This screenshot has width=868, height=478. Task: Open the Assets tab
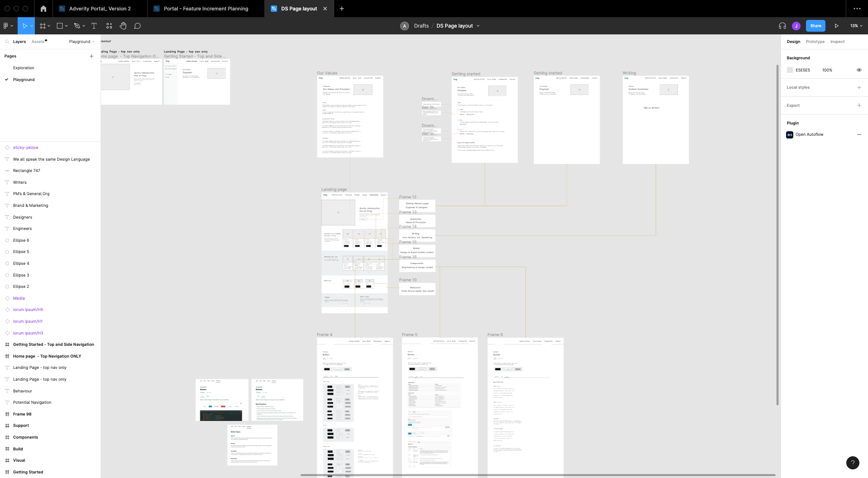[38, 42]
